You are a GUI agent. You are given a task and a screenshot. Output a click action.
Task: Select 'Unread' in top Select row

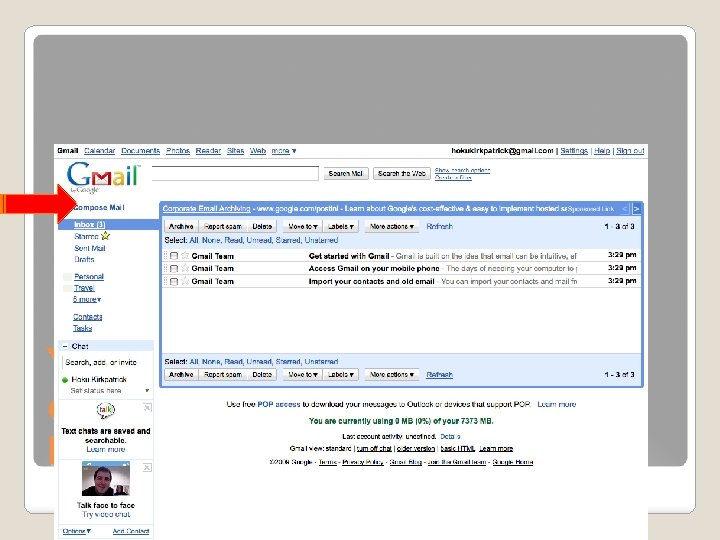click(258, 240)
